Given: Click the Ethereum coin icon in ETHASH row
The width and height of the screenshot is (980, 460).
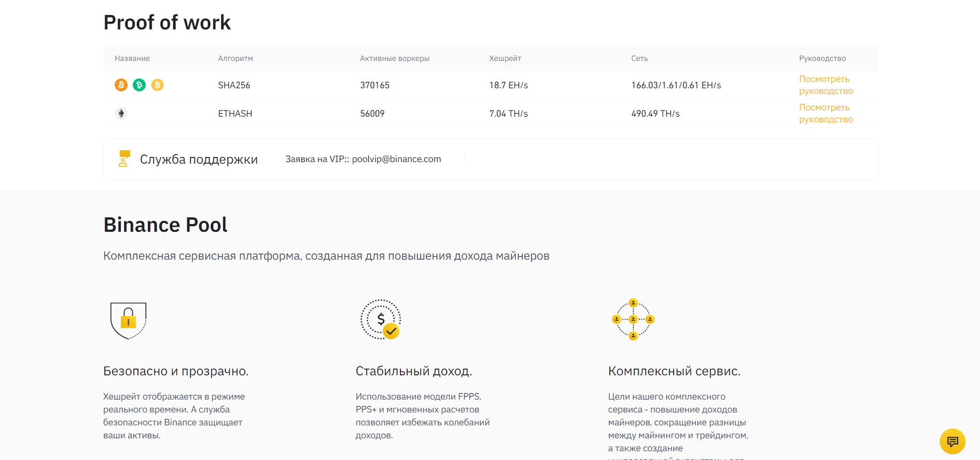Looking at the screenshot, I should click(x=121, y=113).
